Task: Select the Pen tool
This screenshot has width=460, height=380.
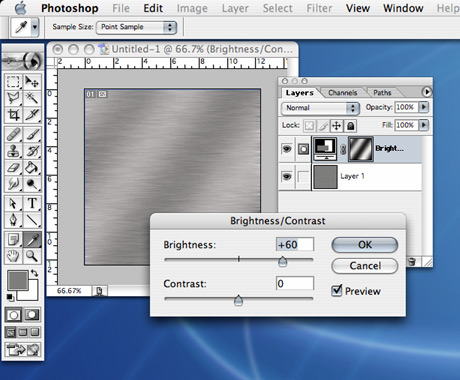Action: click(x=14, y=220)
